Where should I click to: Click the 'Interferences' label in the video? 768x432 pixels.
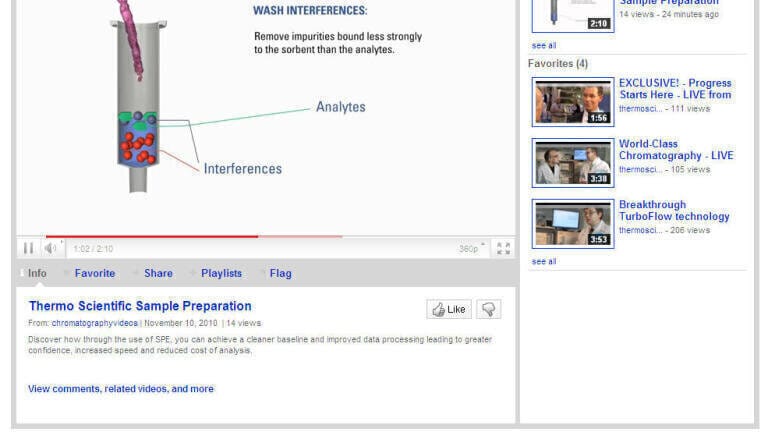coord(242,168)
